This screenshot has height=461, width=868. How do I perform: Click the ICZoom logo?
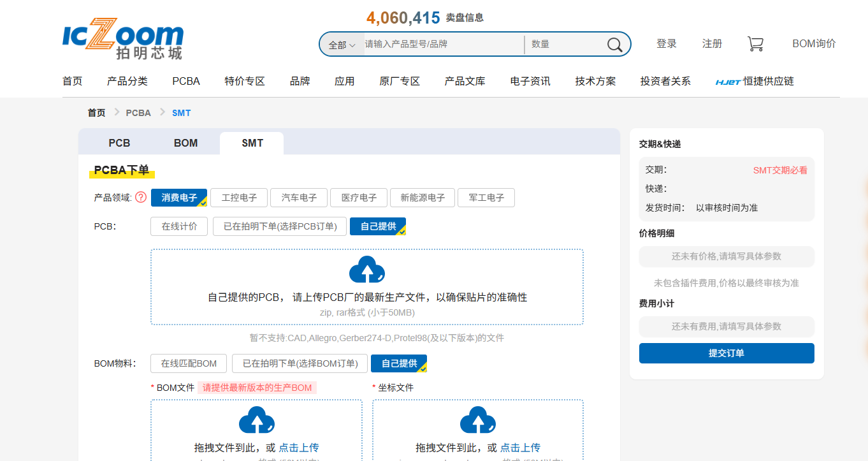tap(123, 39)
